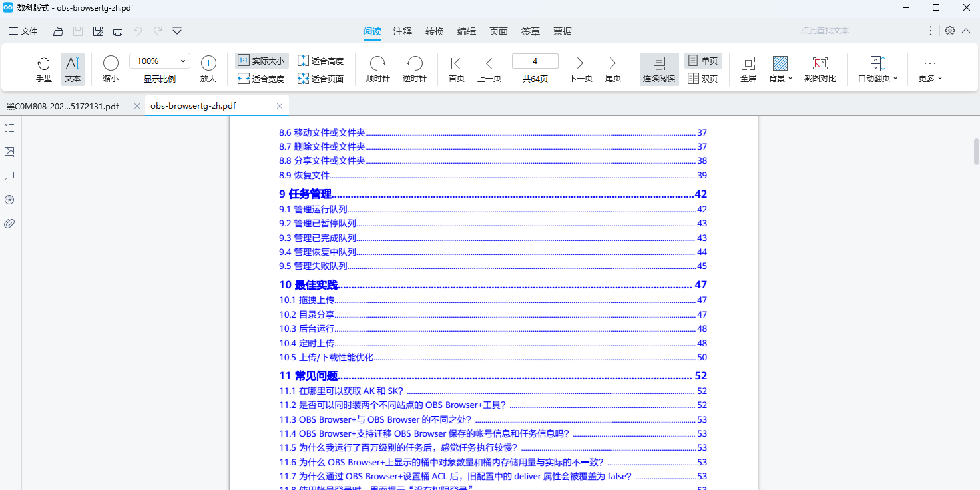This screenshot has height=490, width=980.
Task: Select the 手型 hand tool
Action: click(x=44, y=69)
